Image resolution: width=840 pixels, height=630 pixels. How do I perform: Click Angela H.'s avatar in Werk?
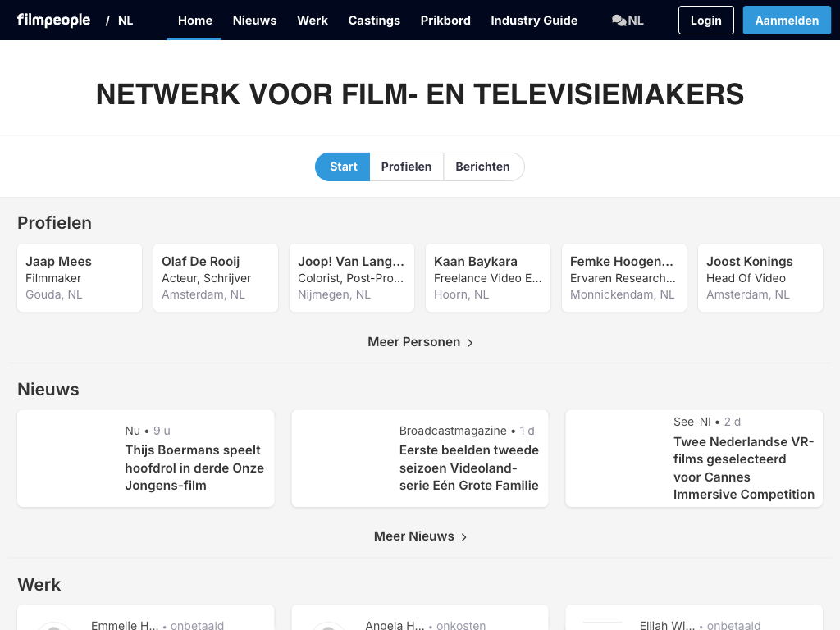pyautogui.click(x=328, y=626)
